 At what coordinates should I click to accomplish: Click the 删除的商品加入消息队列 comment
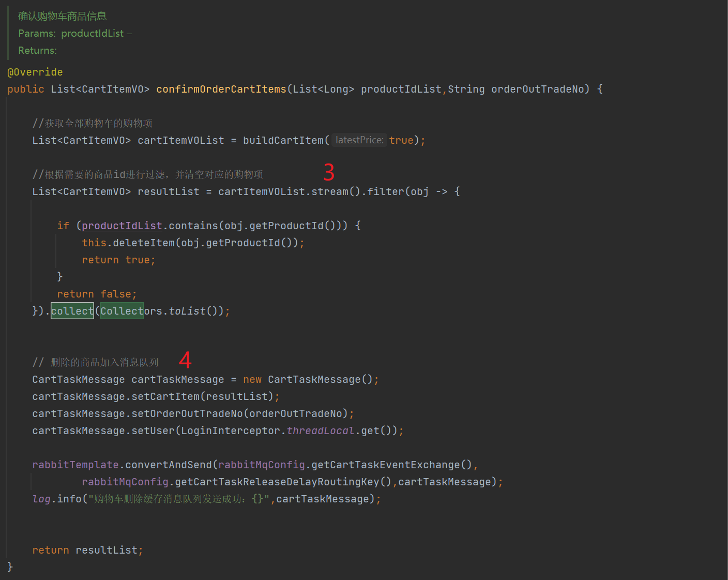96,362
